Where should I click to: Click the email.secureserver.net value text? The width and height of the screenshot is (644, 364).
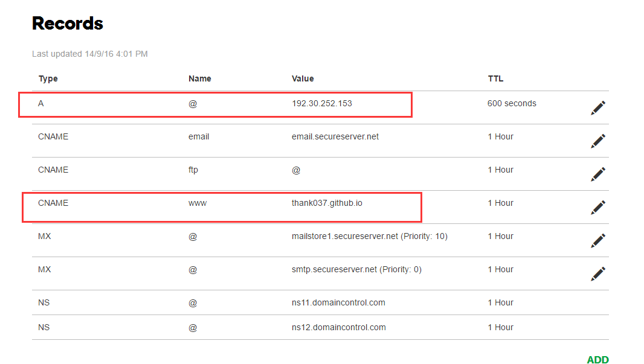(335, 136)
